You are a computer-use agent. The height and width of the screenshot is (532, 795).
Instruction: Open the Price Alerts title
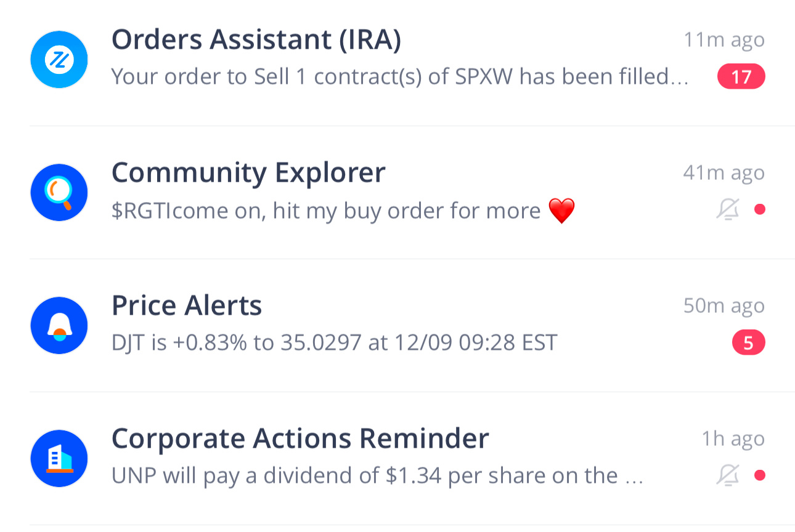[x=186, y=306]
